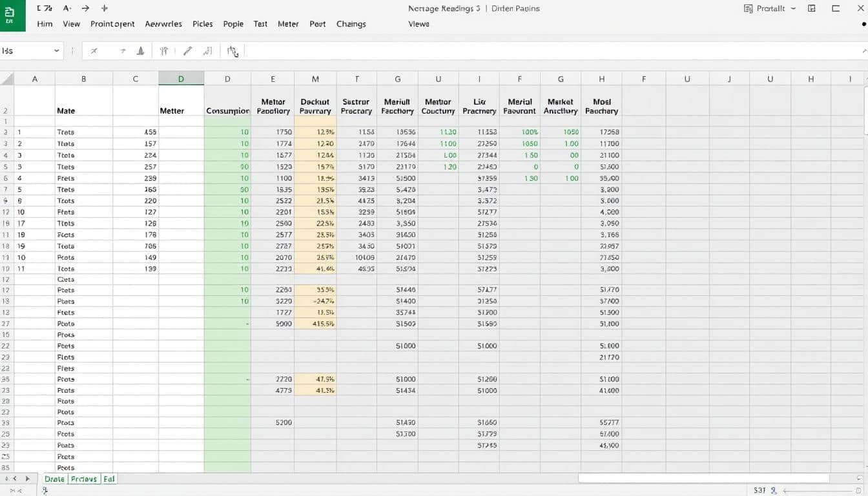Click the hand cursor icon in toolbar
The height and width of the screenshot is (496, 868).
point(232,52)
